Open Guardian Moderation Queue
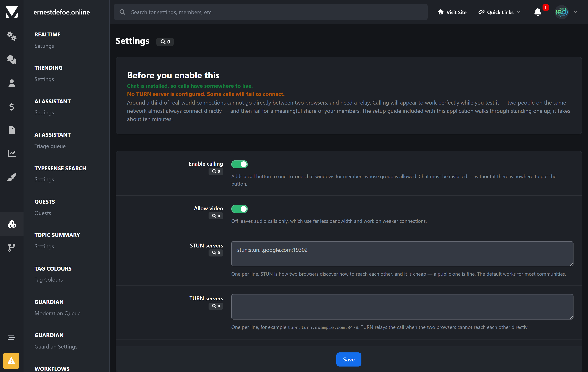The image size is (588, 372). tap(57, 313)
